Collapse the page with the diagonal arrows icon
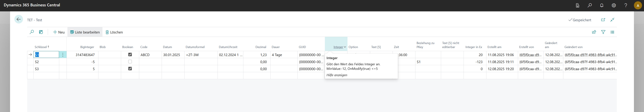644x112 pixels. [x=612, y=20]
